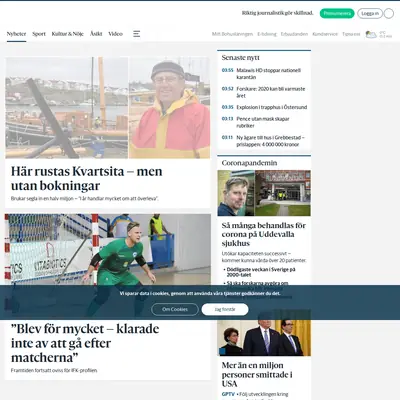Click the 03:11 news timestamp
The height and width of the screenshot is (400, 400).
click(227, 137)
